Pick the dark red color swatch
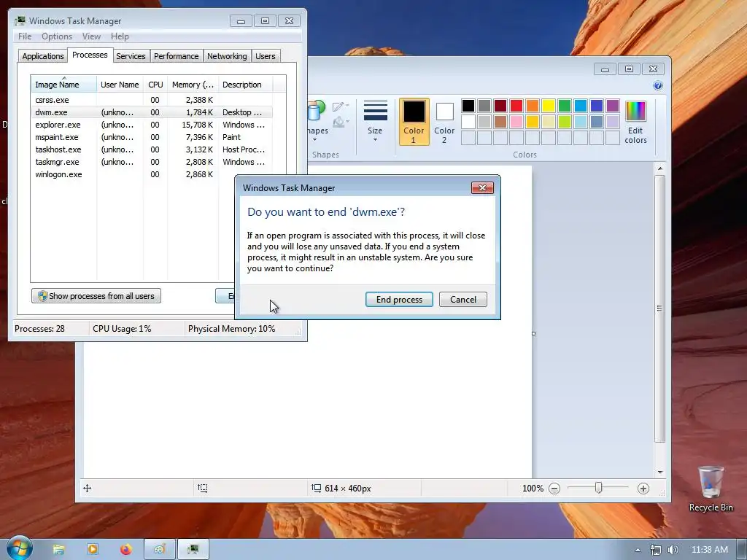The image size is (747, 560). (500, 106)
